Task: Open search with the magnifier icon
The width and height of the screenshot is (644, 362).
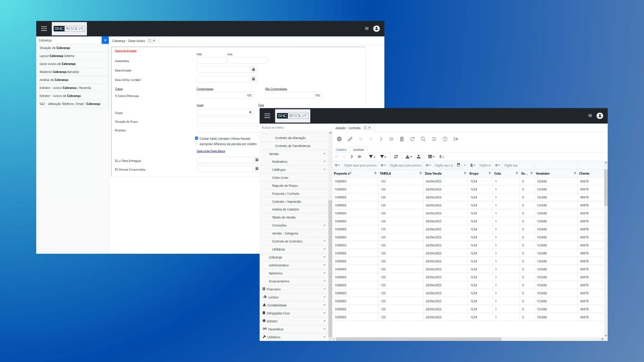Action: (423, 139)
